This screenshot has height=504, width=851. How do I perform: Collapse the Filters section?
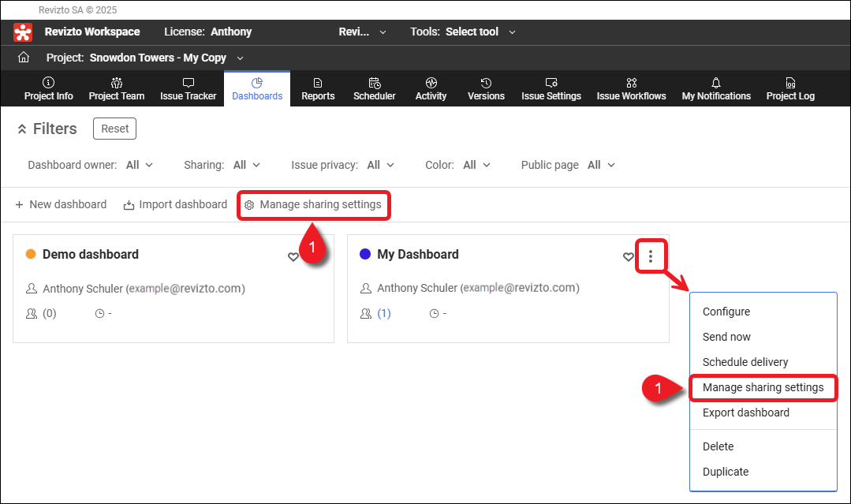(x=22, y=129)
